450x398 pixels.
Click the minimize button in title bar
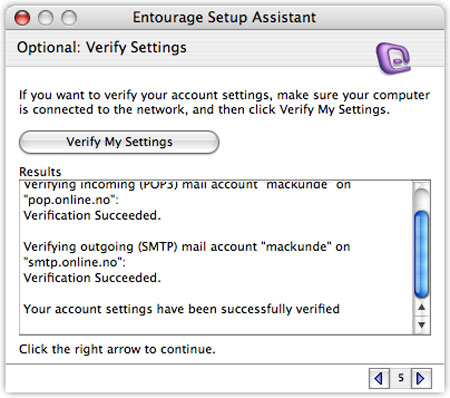45,17
